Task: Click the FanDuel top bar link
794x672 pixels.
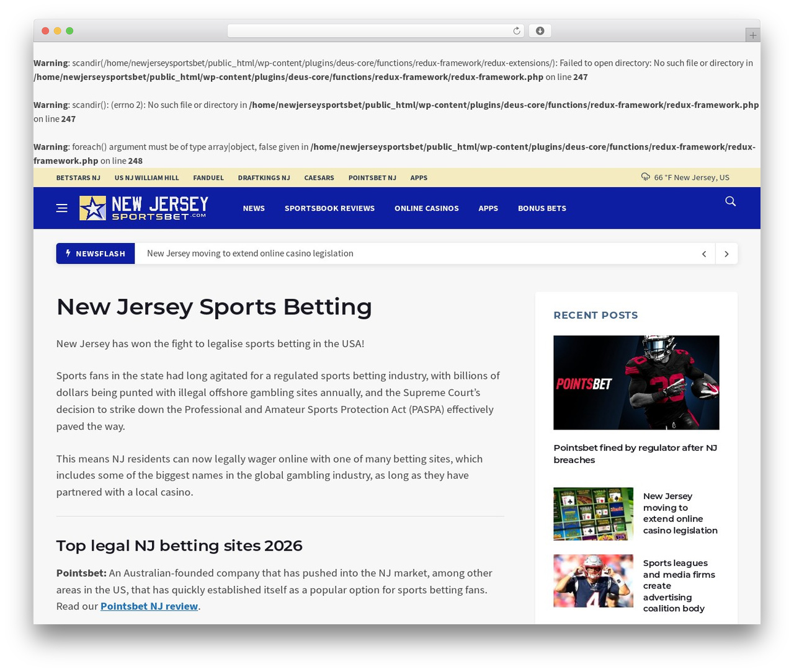Action: point(208,178)
